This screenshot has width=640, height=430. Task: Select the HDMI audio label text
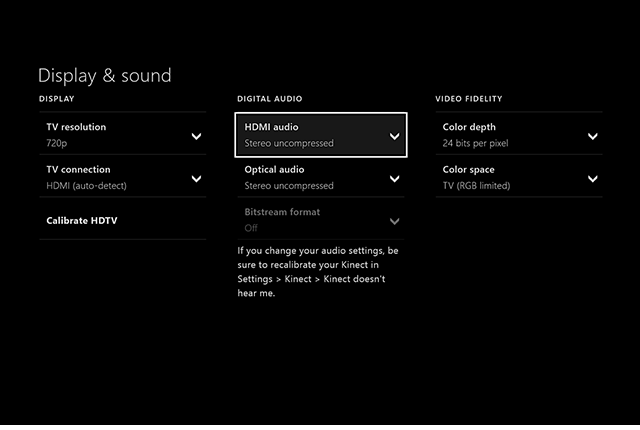click(271, 128)
